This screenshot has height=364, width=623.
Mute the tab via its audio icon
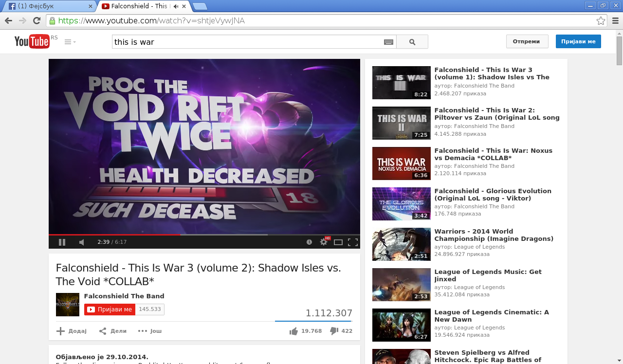176,6
